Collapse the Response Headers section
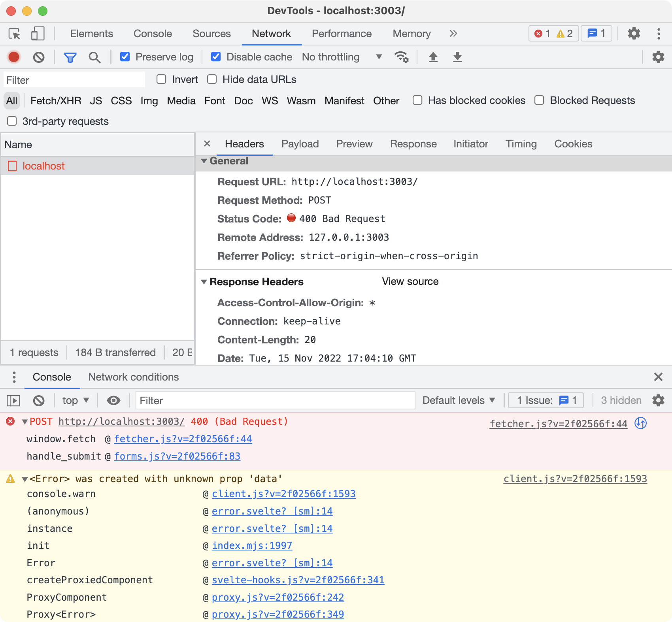Image resolution: width=672 pixels, height=622 pixels. pyautogui.click(x=204, y=281)
